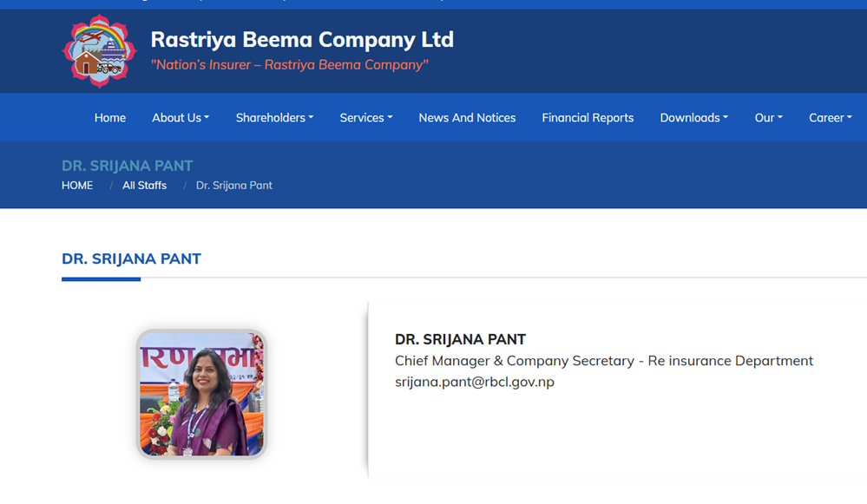The image size is (867, 504).
Task: Expand the Shareholders dropdown menu
Action: (275, 118)
